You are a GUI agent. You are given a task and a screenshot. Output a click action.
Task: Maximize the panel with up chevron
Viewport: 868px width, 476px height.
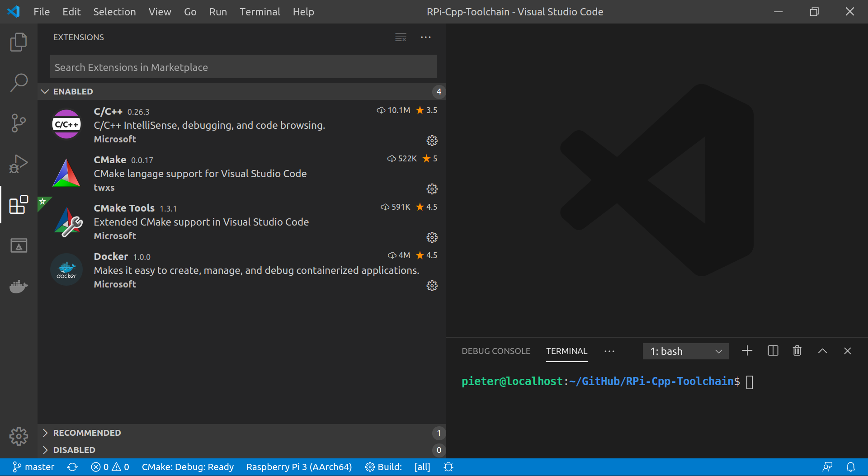[823, 351]
